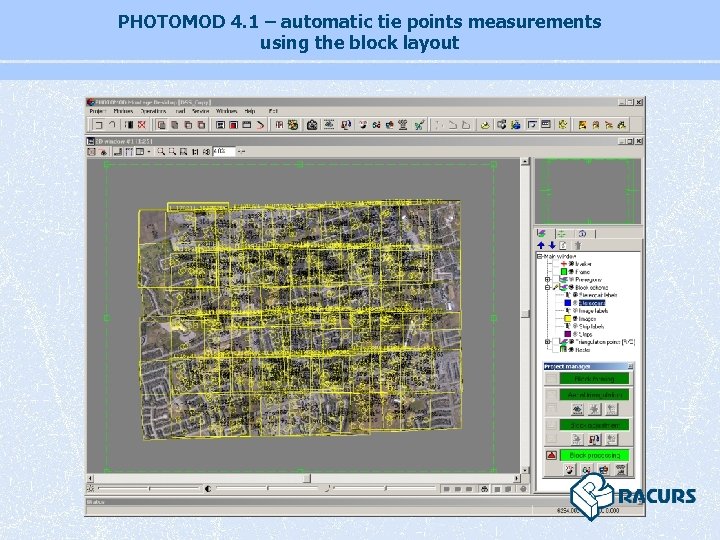This screenshot has height=540, width=720.
Task: Click the Block adjustment button
Action: [x=594, y=425]
